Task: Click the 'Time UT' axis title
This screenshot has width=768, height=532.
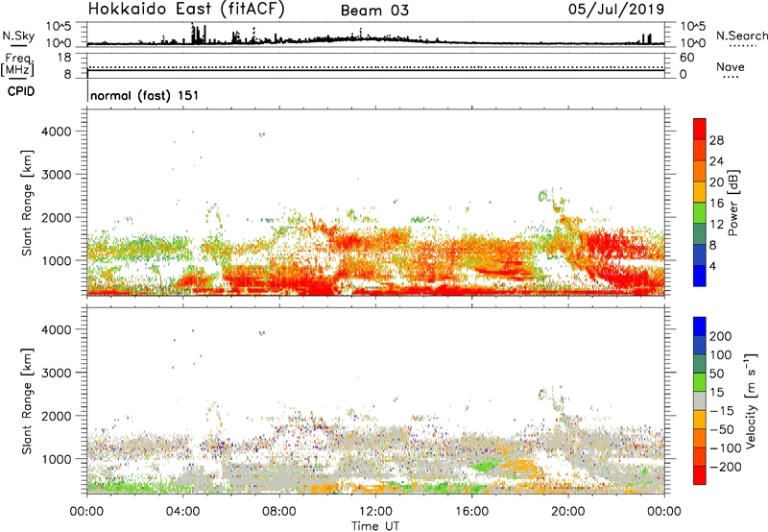Action: click(x=375, y=526)
